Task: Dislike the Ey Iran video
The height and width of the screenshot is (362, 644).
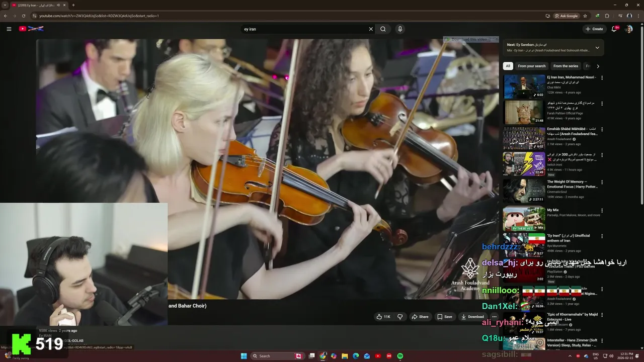Action: [x=400, y=317]
